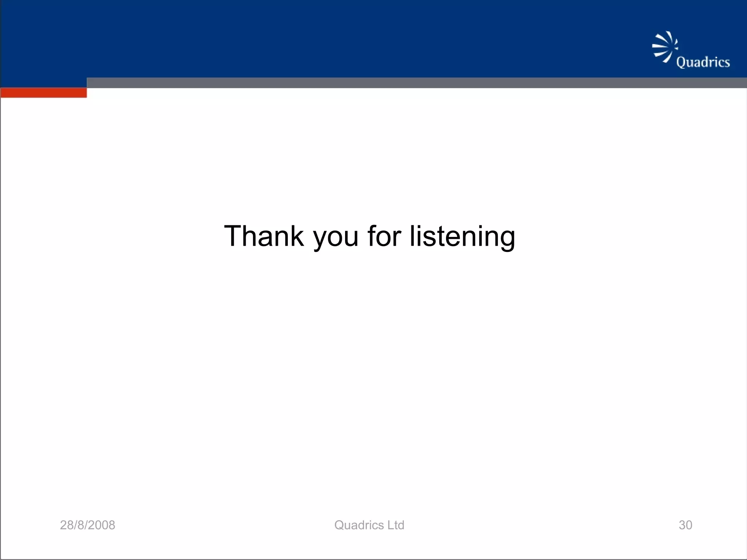Click slide number 30 in the footer
This screenshot has width=747, height=560.
(x=685, y=525)
